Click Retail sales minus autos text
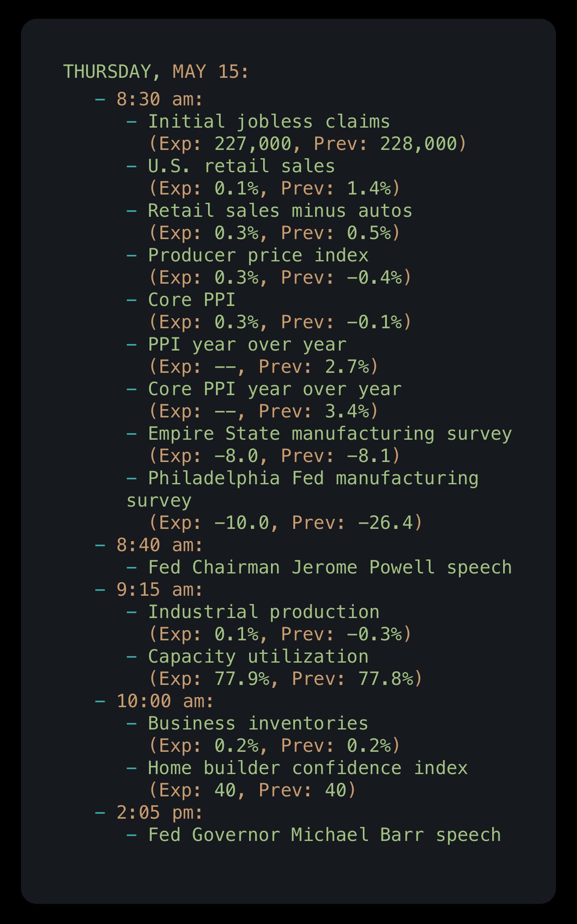577x924 pixels. 280,211
